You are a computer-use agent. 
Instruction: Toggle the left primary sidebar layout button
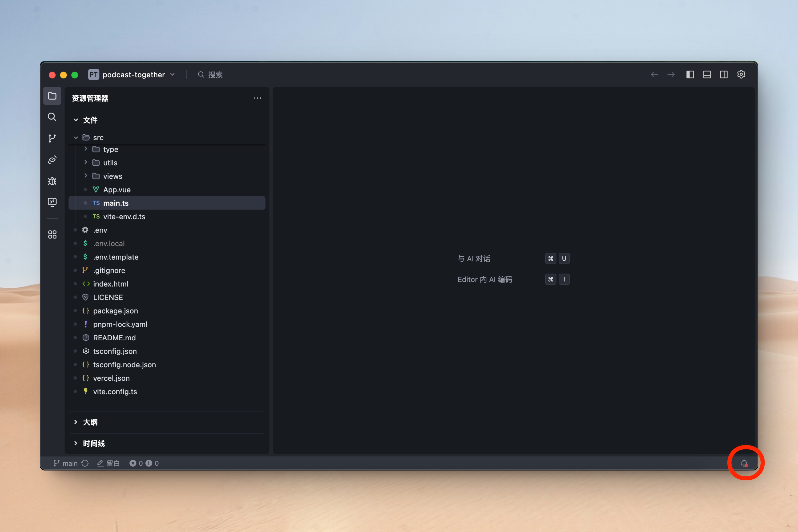tap(690, 74)
